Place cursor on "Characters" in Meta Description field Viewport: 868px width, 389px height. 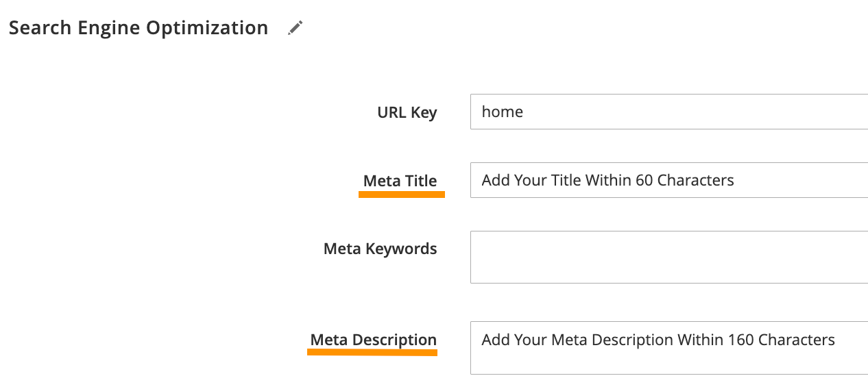[x=797, y=340]
